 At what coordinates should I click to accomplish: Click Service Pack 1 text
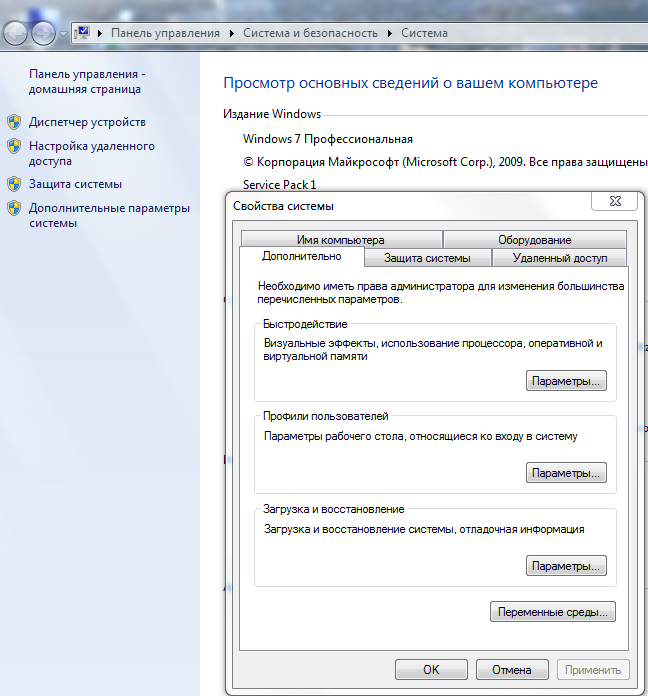point(280,185)
